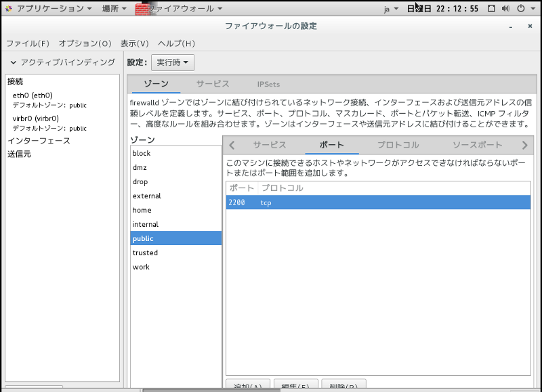Viewport: 542px width, 392px height.
Task: Click the applications logo icon in top bar
Action: click(x=9, y=9)
